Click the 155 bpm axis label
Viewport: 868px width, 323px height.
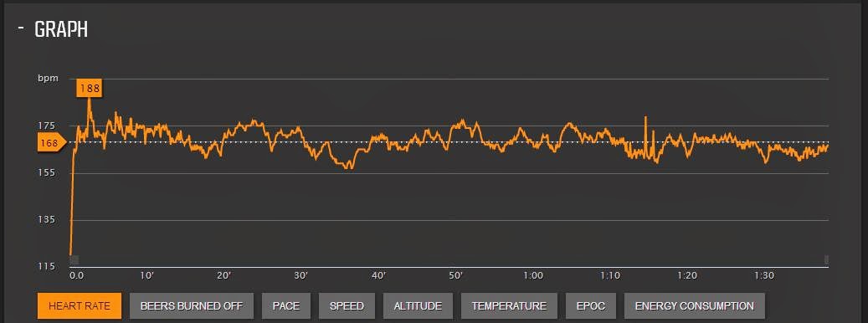tap(47, 172)
